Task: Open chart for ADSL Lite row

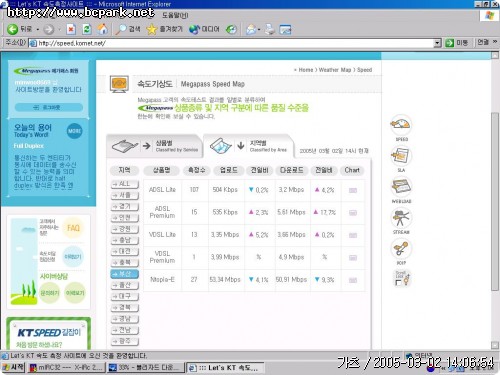Action: tap(353, 190)
